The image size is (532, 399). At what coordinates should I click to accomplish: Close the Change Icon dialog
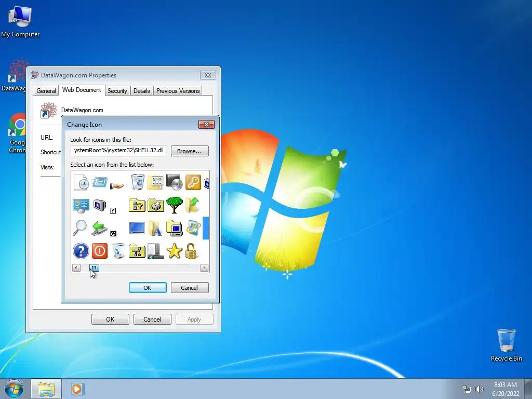coord(206,125)
